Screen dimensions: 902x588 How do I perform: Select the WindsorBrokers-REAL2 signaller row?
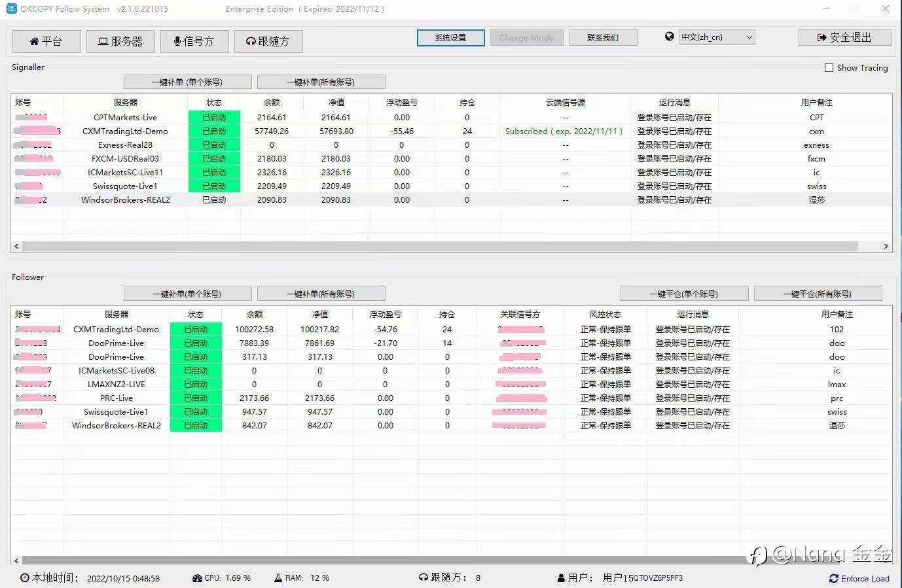[x=451, y=200]
